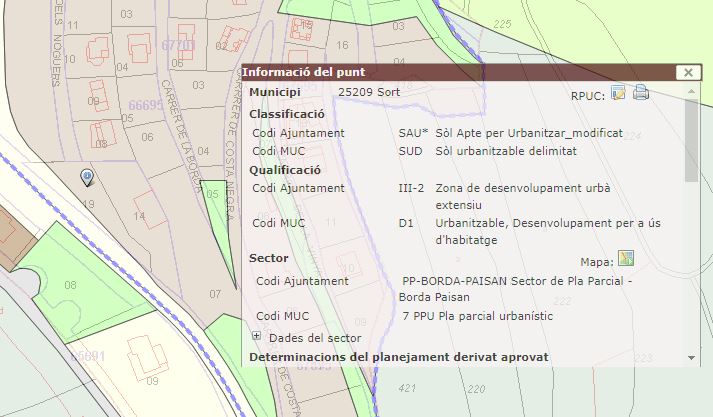This screenshot has height=417, width=713.
Task: Click the RPUC document edit icon
Action: coord(619,93)
